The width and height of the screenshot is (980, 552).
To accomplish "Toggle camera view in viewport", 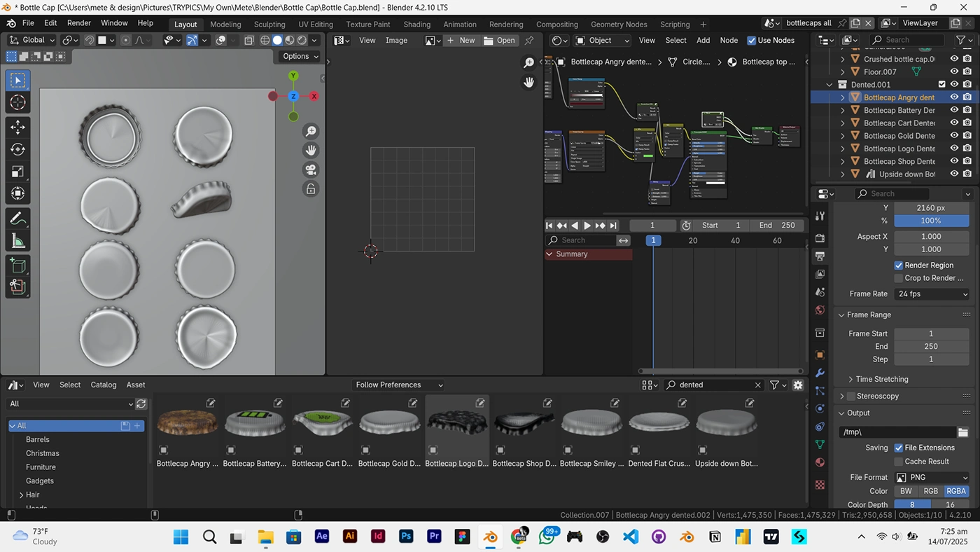I will click(x=311, y=170).
